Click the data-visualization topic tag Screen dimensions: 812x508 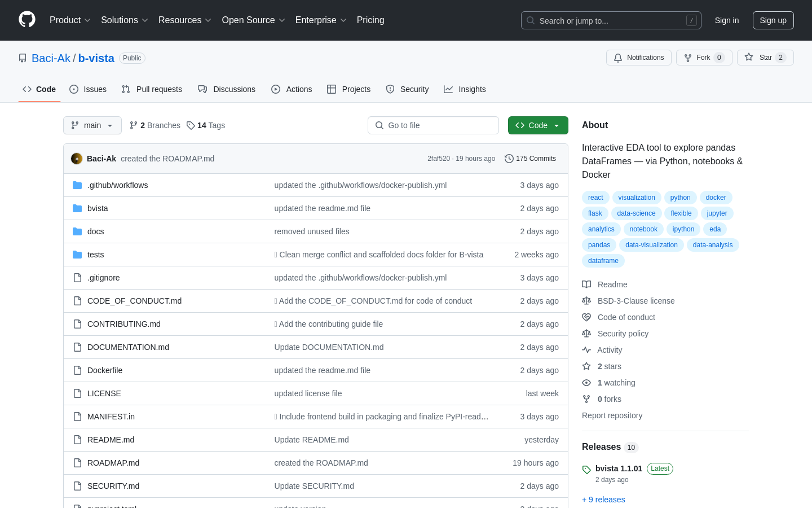651,245
